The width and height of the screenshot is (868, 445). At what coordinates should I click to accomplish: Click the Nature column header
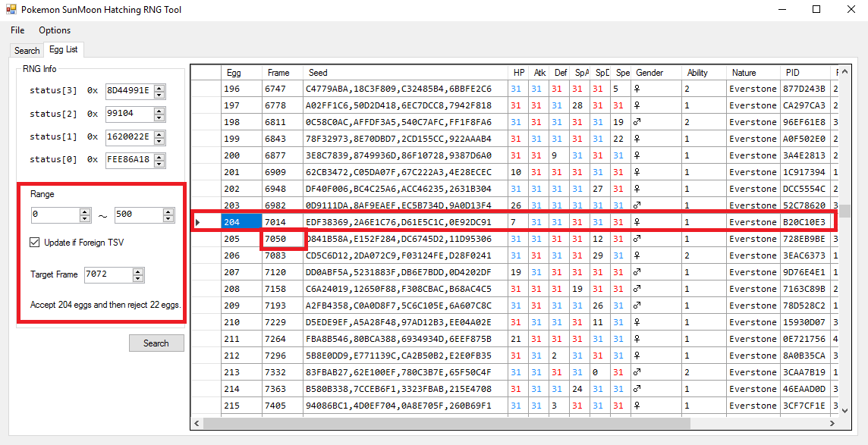(x=744, y=73)
